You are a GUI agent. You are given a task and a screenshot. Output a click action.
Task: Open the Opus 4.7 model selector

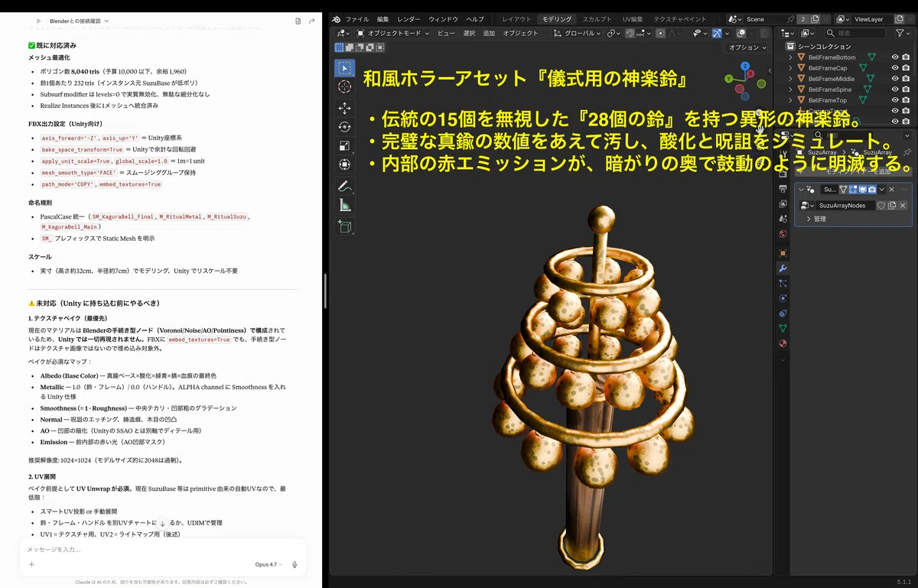coord(269,564)
